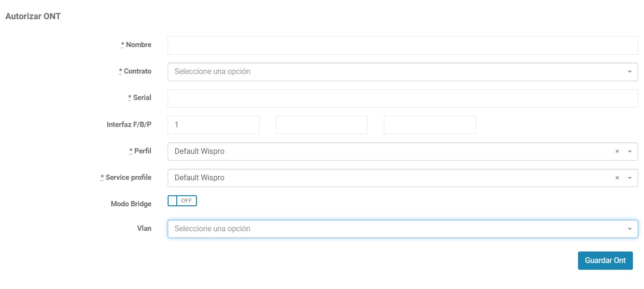
Task: Open the Service profile dropdown
Action: coord(403,178)
